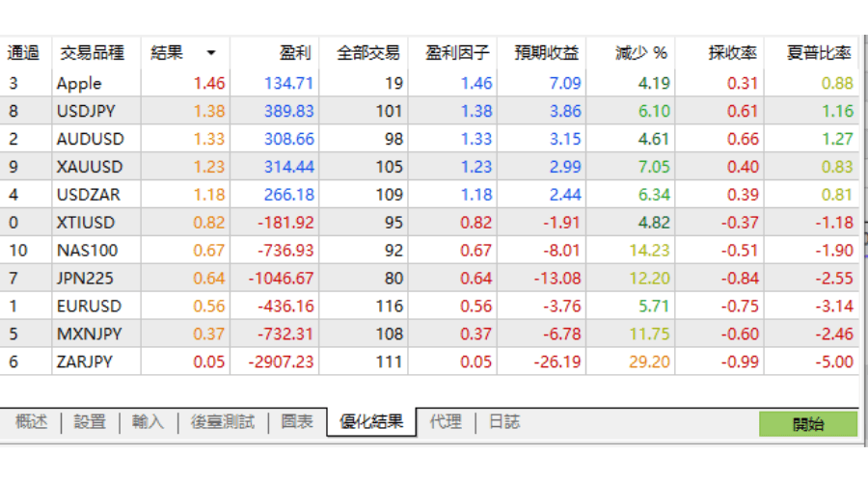Click the 開始 green start button

(807, 424)
